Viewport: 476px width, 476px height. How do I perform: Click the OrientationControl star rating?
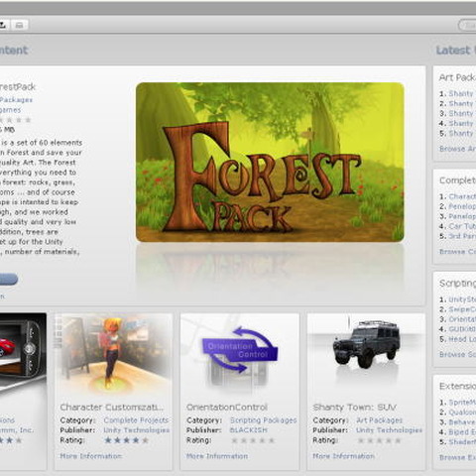coord(253,440)
